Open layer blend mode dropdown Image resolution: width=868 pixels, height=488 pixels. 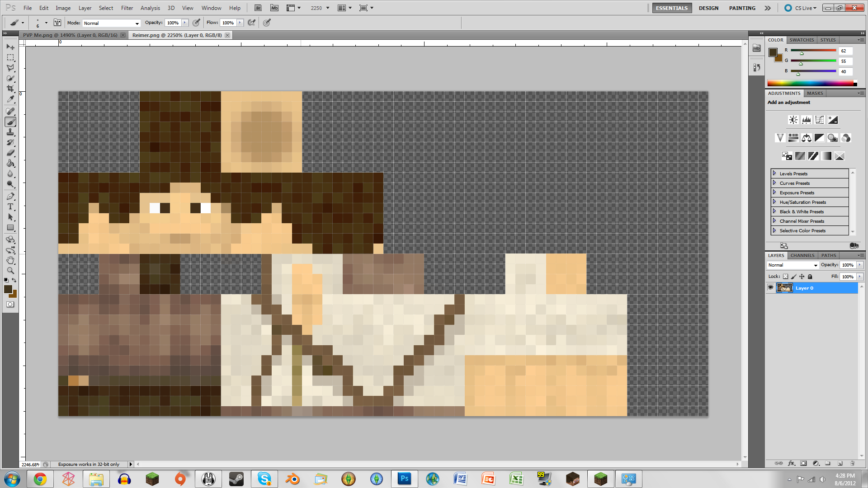click(793, 265)
